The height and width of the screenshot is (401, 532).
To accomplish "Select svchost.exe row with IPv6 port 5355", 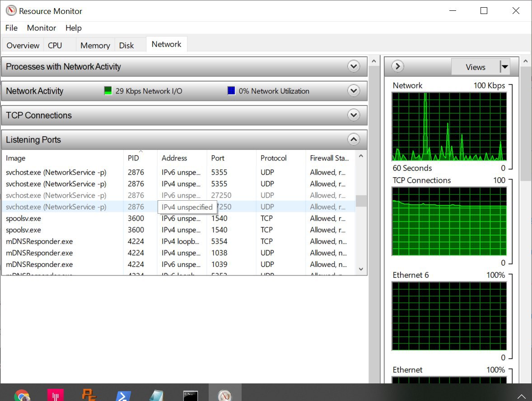I will [178, 172].
